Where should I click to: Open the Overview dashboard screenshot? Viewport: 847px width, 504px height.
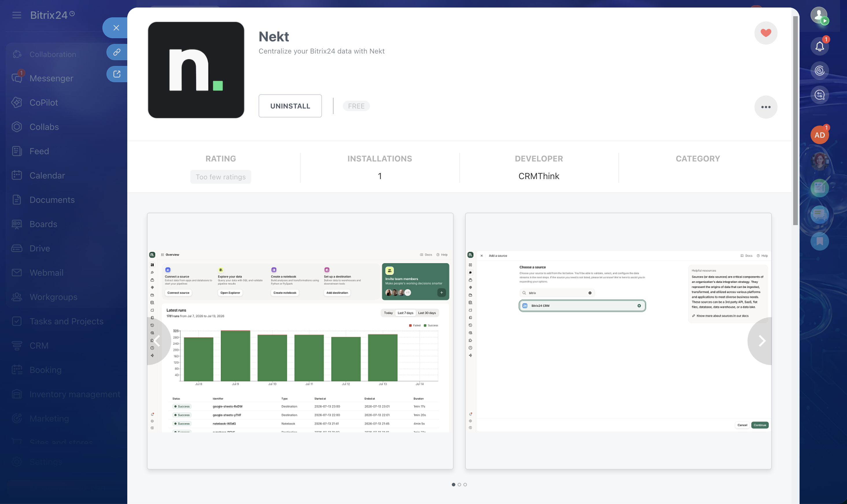click(x=300, y=341)
